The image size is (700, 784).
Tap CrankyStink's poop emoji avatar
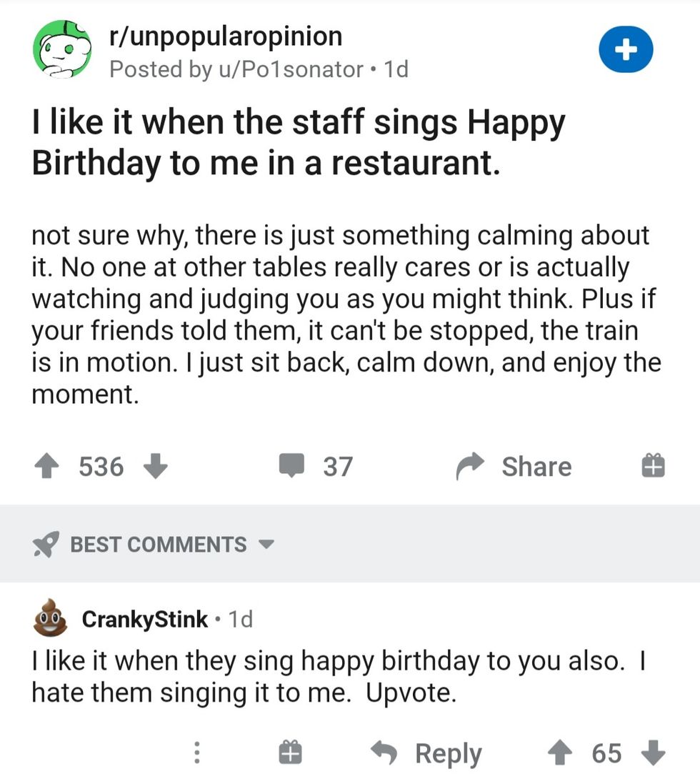pos(50,619)
